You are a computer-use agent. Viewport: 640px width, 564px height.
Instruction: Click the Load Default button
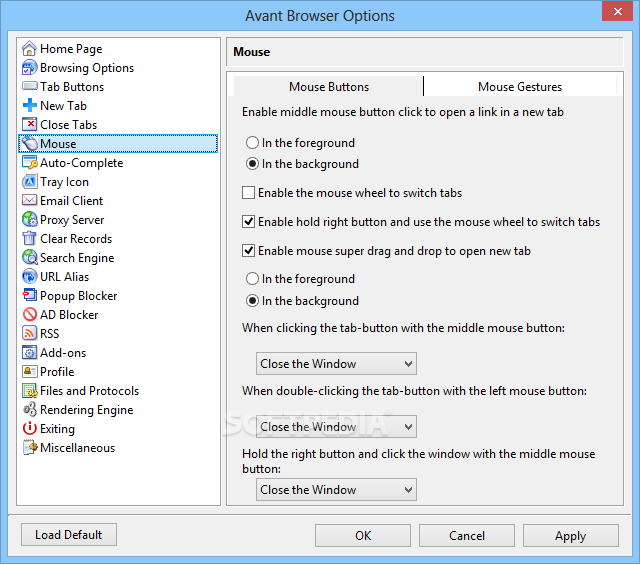tap(69, 535)
